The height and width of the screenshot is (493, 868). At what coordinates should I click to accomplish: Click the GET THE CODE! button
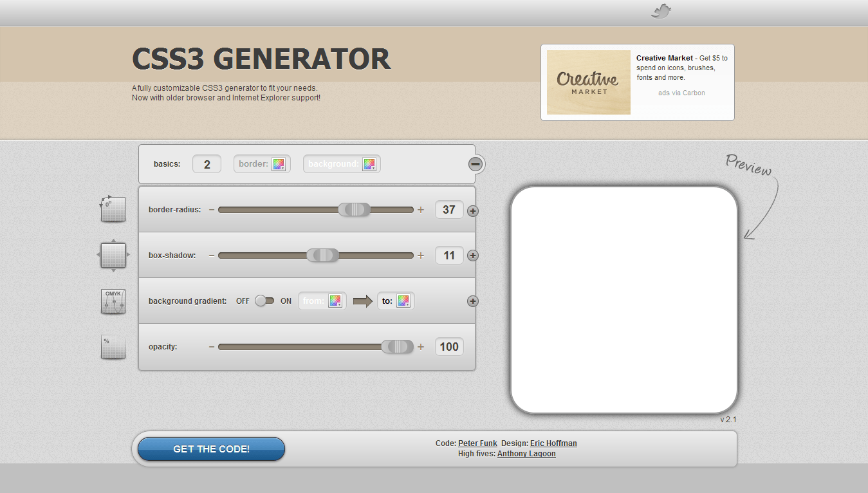pos(211,449)
